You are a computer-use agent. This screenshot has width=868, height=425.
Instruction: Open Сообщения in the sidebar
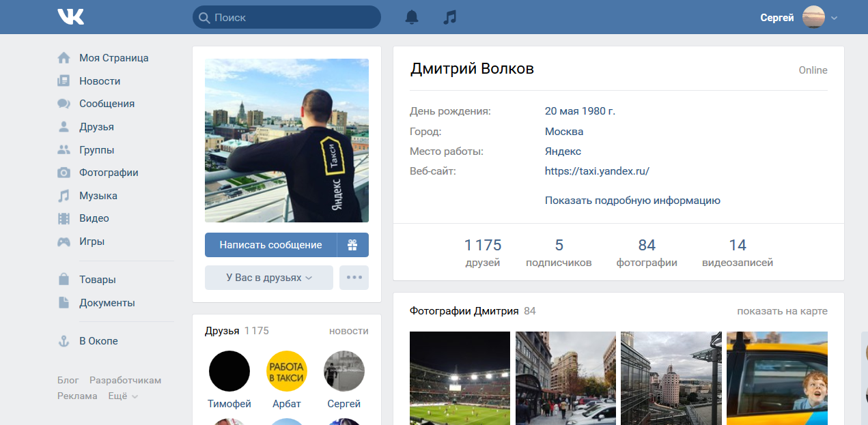(107, 104)
